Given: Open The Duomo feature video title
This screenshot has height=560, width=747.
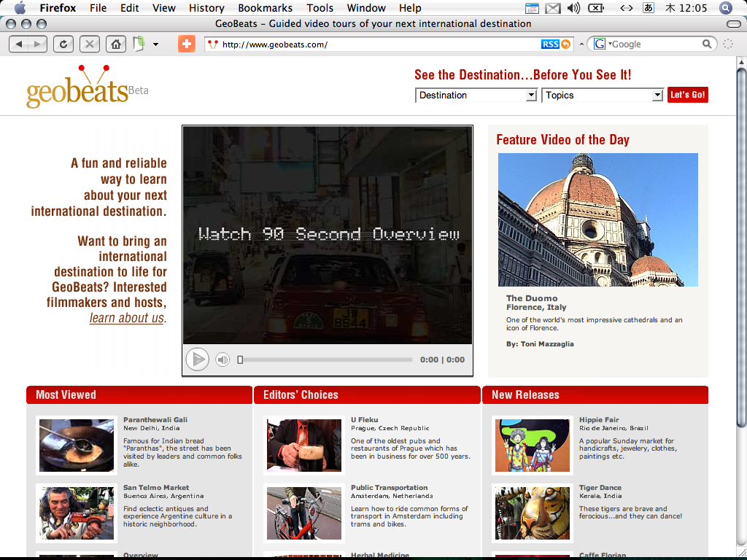Looking at the screenshot, I should tap(532, 298).
